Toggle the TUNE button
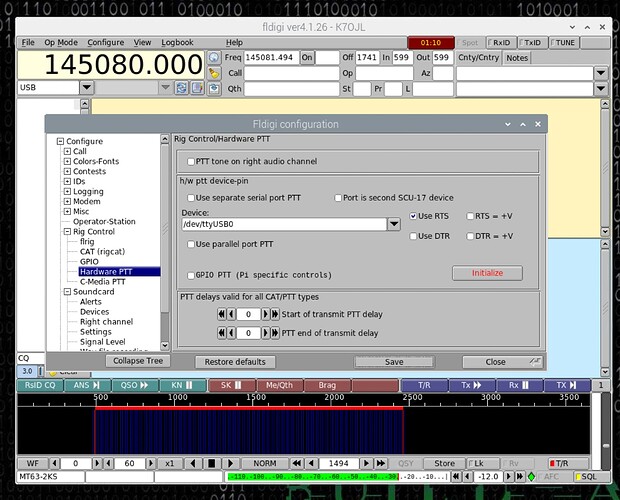Viewport: 620px width, 500px height. (x=564, y=43)
